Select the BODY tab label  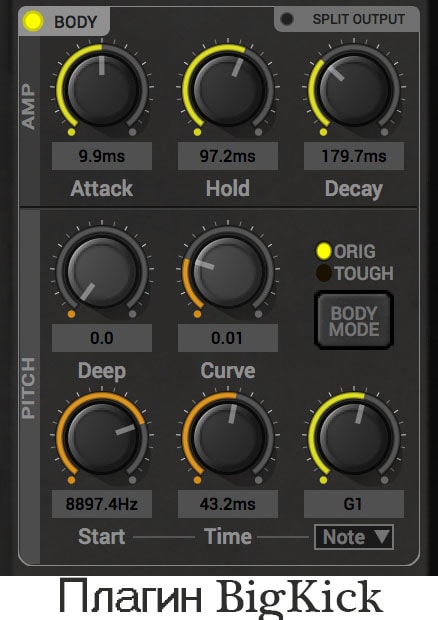click(x=76, y=22)
